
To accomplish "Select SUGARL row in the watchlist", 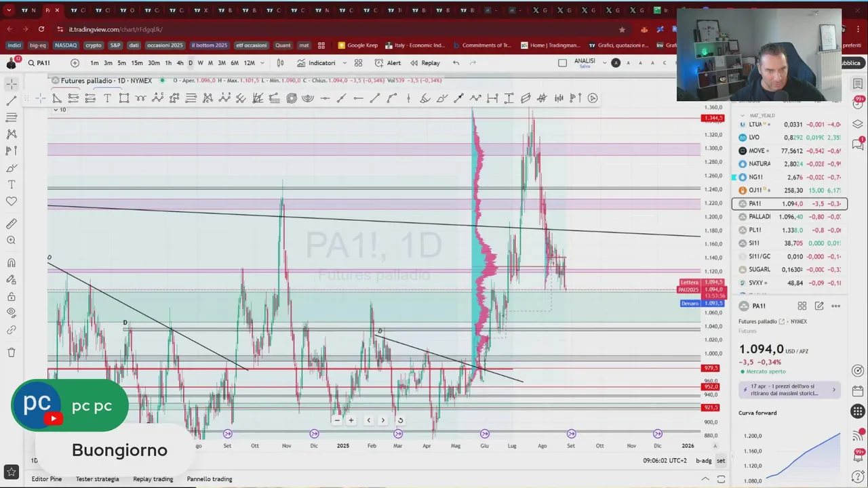I will click(790, 270).
